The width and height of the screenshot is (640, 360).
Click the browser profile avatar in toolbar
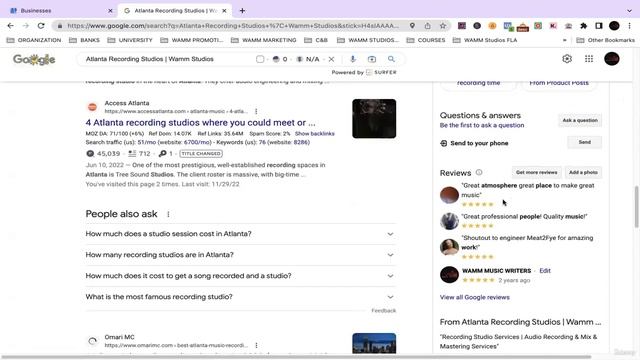point(614,26)
